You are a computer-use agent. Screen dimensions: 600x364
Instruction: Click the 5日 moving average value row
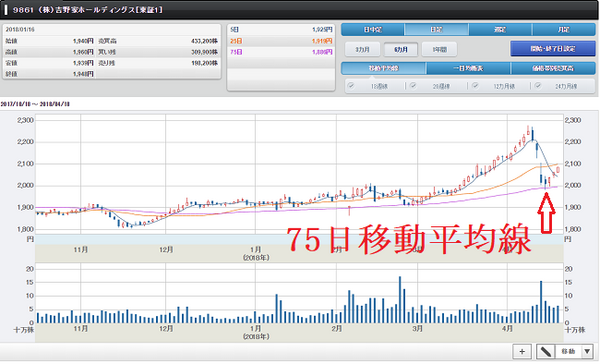(281, 29)
